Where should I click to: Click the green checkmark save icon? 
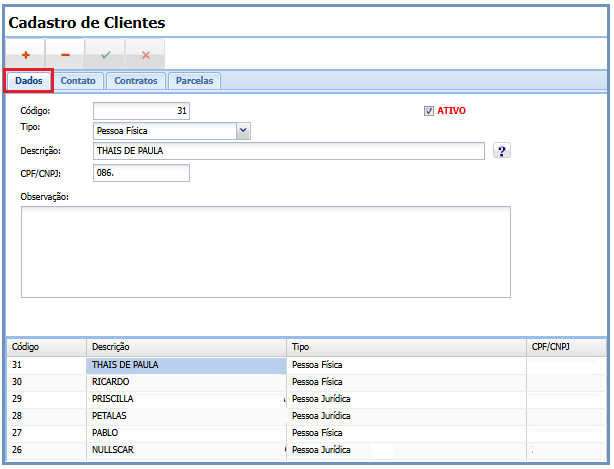[x=105, y=55]
